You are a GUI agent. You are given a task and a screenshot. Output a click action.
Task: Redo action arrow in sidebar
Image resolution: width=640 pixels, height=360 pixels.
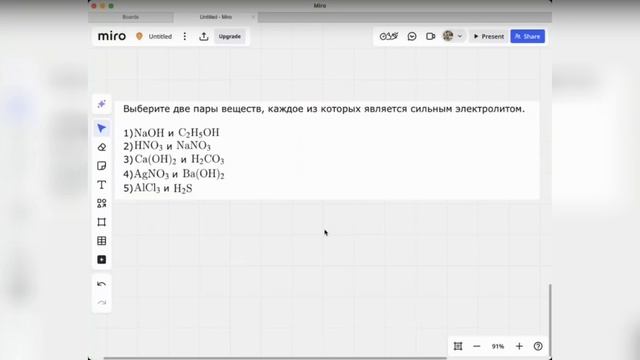click(x=102, y=302)
